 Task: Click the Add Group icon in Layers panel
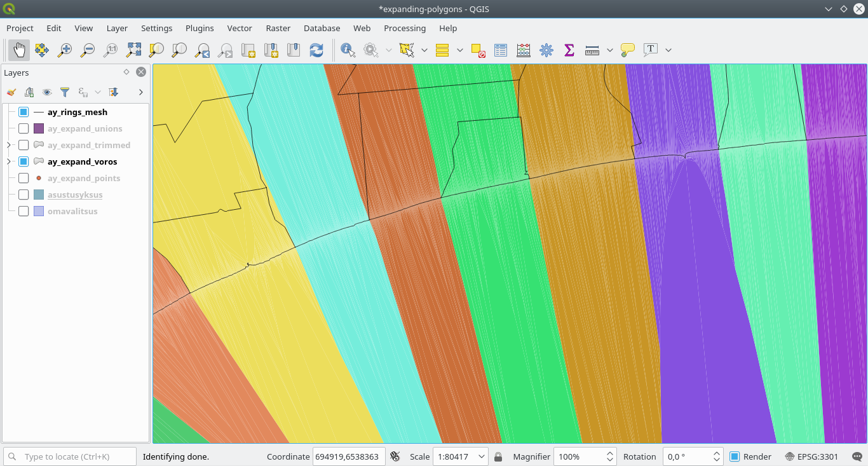pyautogui.click(x=29, y=92)
